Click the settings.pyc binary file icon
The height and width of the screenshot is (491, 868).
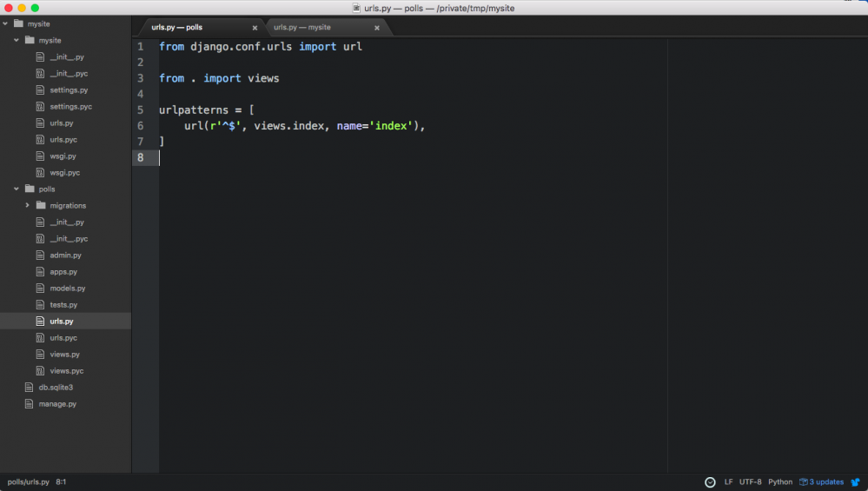click(x=40, y=106)
